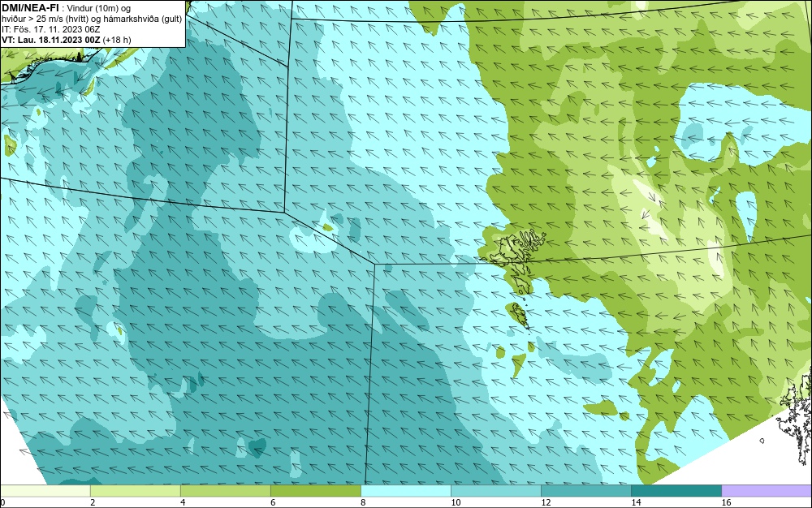Click the 2–4 m/s light green legend swatch
The height and width of the screenshot is (508, 812).
tap(135, 491)
